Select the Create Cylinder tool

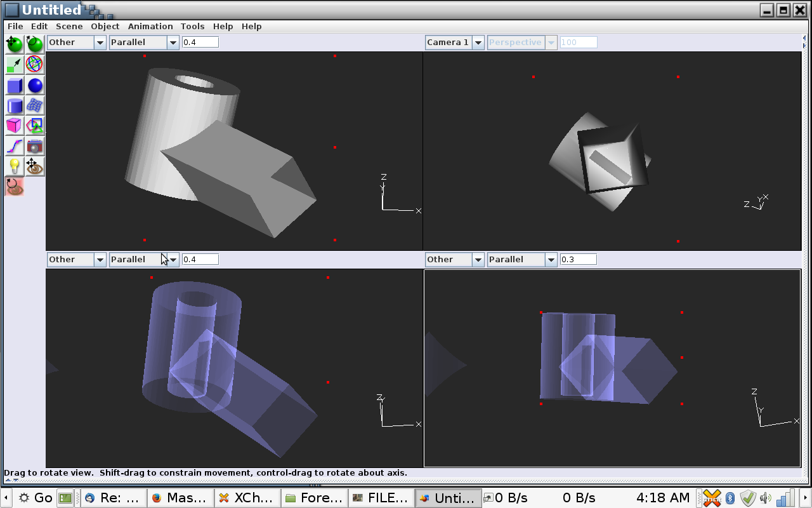(15, 105)
